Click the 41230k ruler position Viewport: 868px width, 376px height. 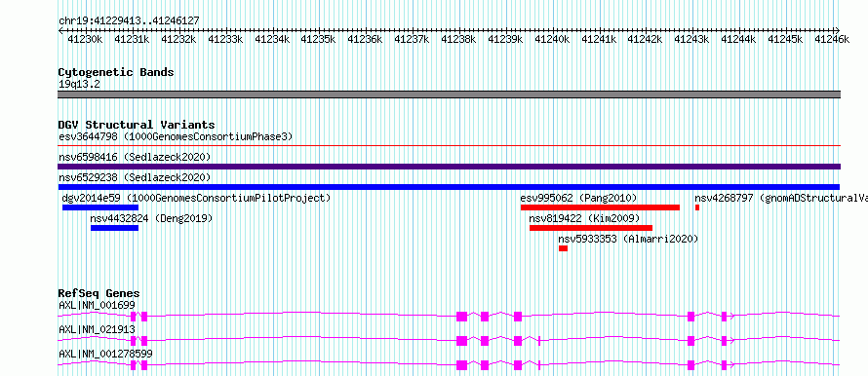pyautogui.click(x=85, y=39)
